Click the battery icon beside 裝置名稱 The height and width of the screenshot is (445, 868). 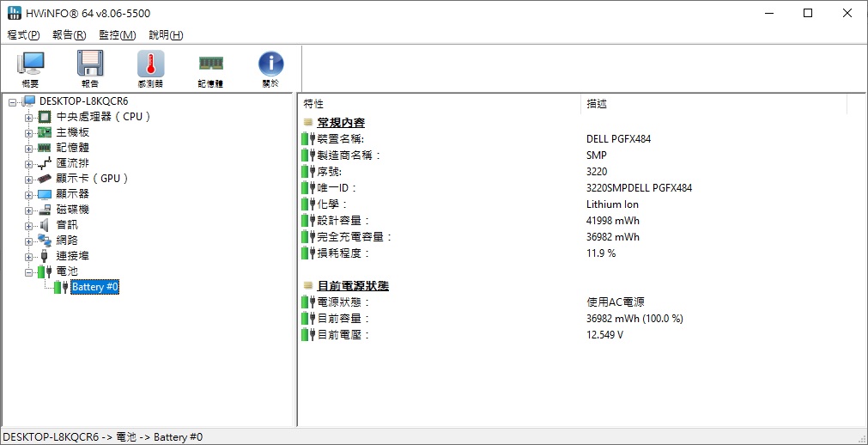(x=308, y=139)
